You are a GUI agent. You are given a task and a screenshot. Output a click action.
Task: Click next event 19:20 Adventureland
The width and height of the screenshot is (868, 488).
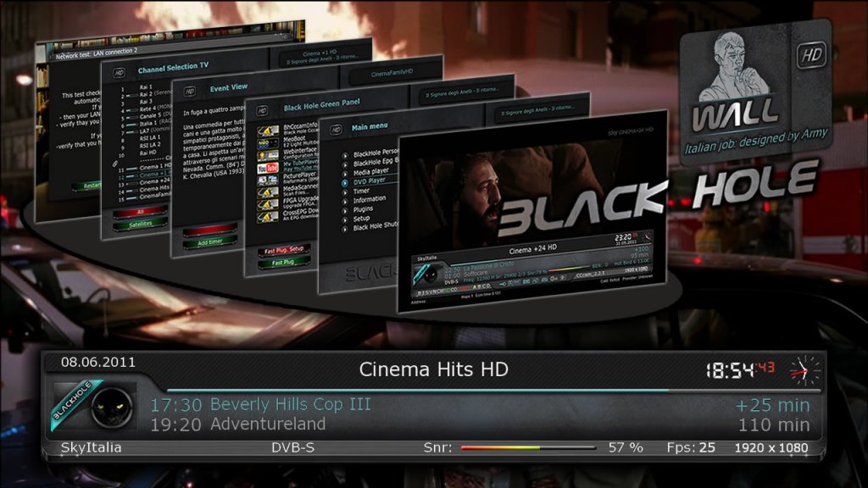click(238, 424)
